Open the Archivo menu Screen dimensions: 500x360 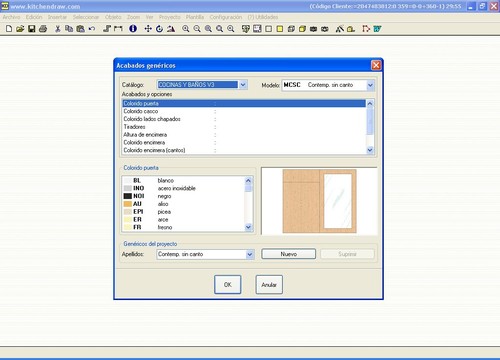point(11,17)
